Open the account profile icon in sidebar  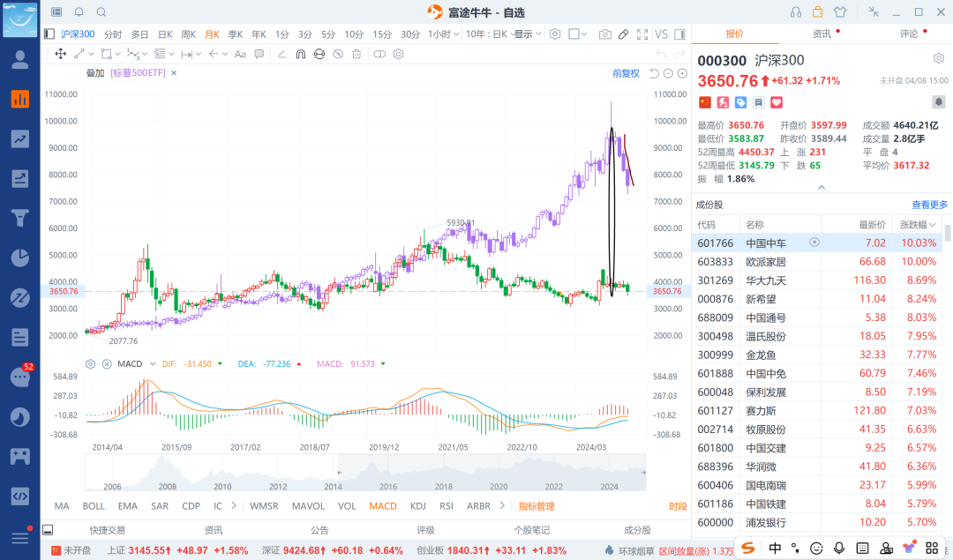(x=20, y=59)
